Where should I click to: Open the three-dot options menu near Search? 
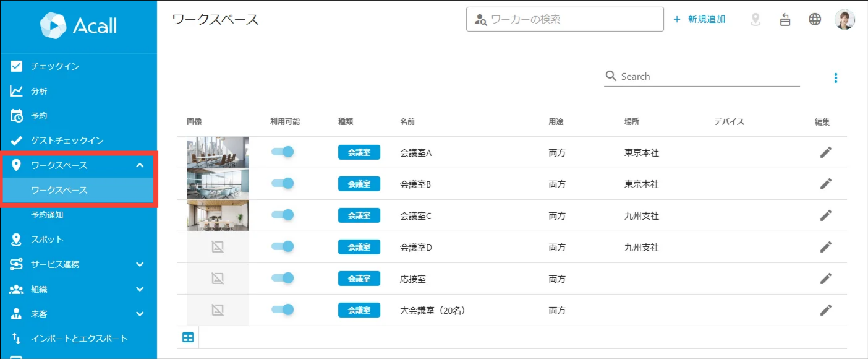(x=836, y=78)
